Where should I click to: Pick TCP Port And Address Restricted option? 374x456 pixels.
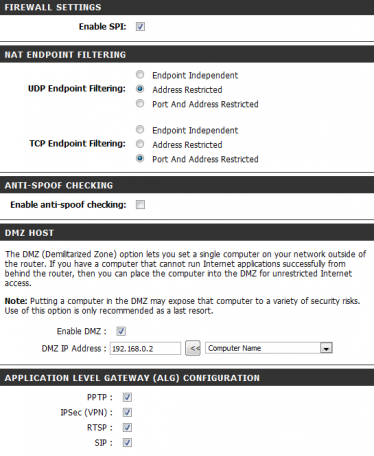[140, 158]
